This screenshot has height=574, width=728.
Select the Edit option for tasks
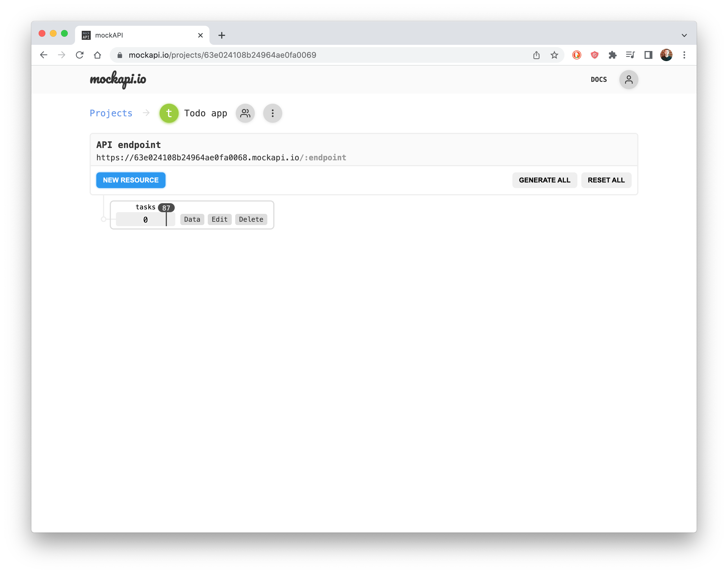pyautogui.click(x=219, y=219)
